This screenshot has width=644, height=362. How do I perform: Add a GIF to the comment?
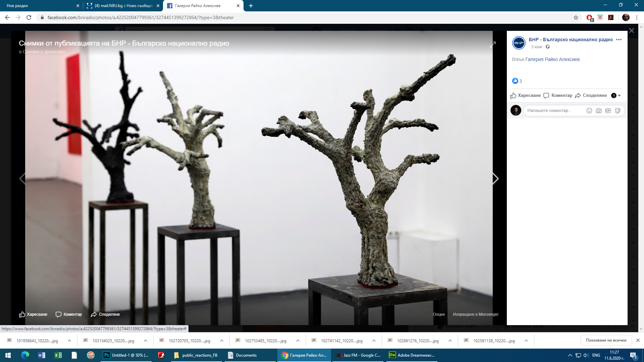click(x=608, y=111)
